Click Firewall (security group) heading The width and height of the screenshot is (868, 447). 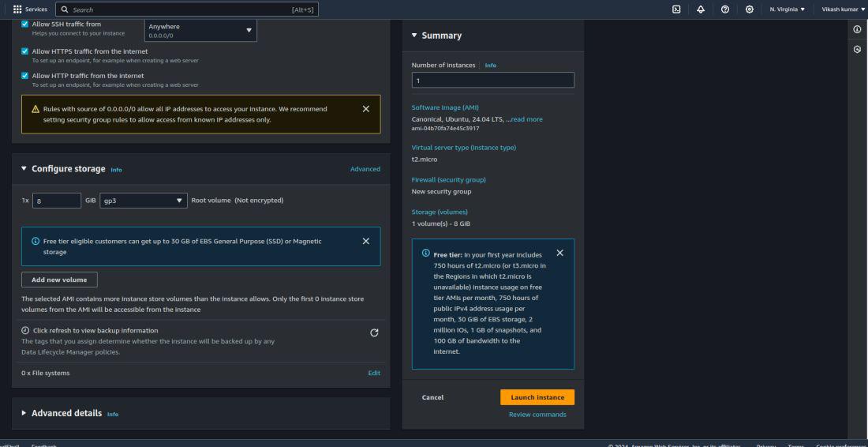(x=448, y=179)
